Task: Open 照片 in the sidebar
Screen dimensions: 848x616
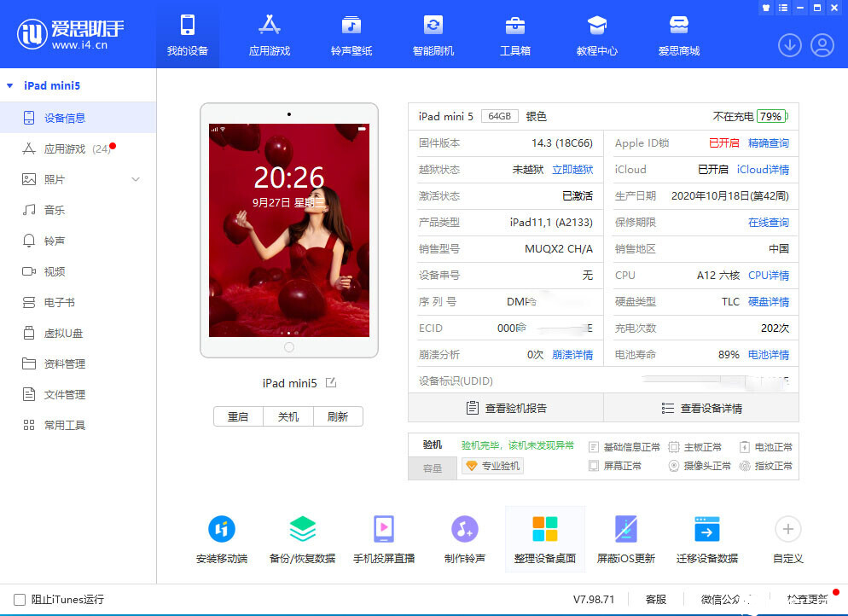Action: pos(78,179)
